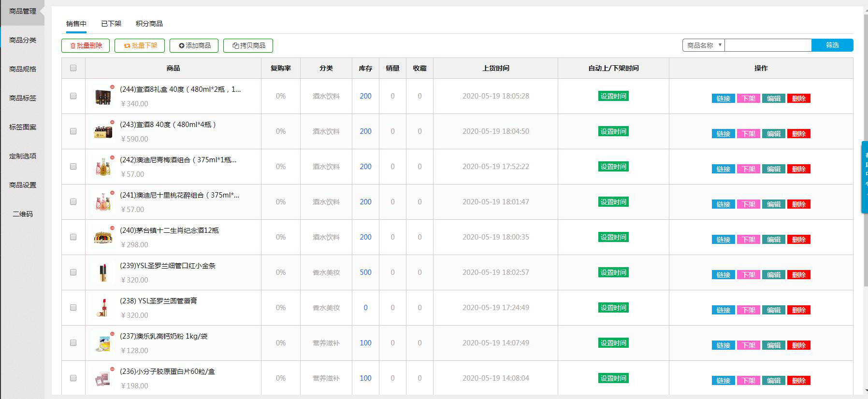The height and width of the screenshot is (399, 868).
Task: Click stock value 100 for product 237 奶粉
Action: [365, 343]
